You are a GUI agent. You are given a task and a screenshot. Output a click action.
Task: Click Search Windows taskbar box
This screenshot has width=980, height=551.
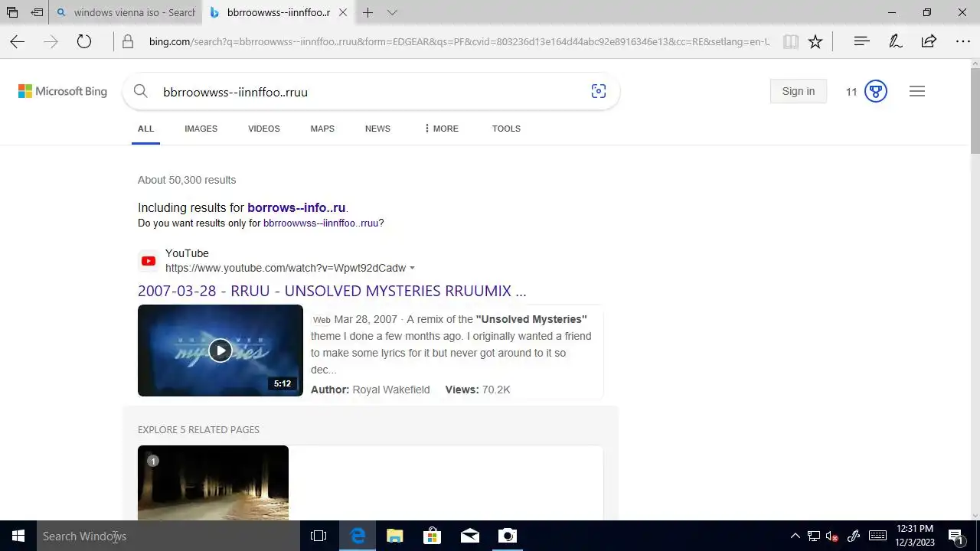point(168,536)
